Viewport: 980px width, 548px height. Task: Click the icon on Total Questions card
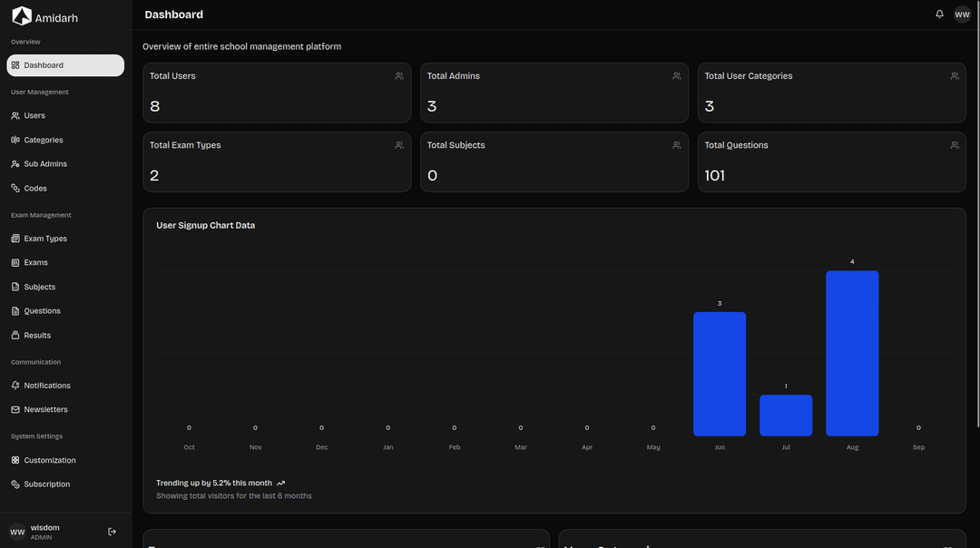[955, 145]
